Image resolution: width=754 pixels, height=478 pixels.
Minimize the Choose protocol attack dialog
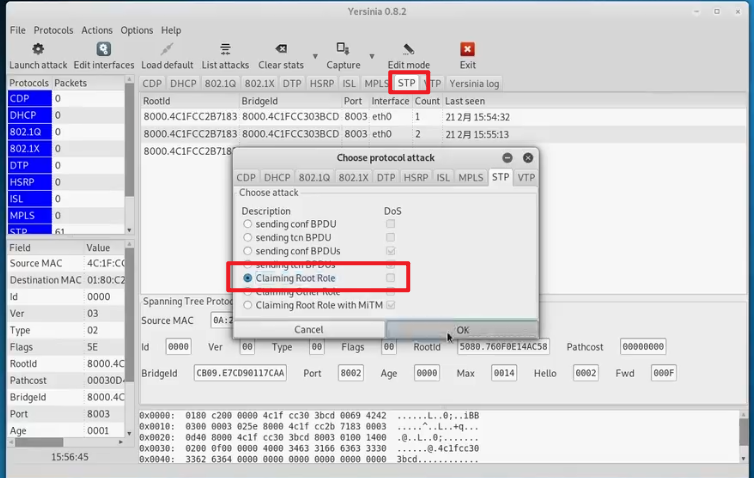(x=507, y=158)
